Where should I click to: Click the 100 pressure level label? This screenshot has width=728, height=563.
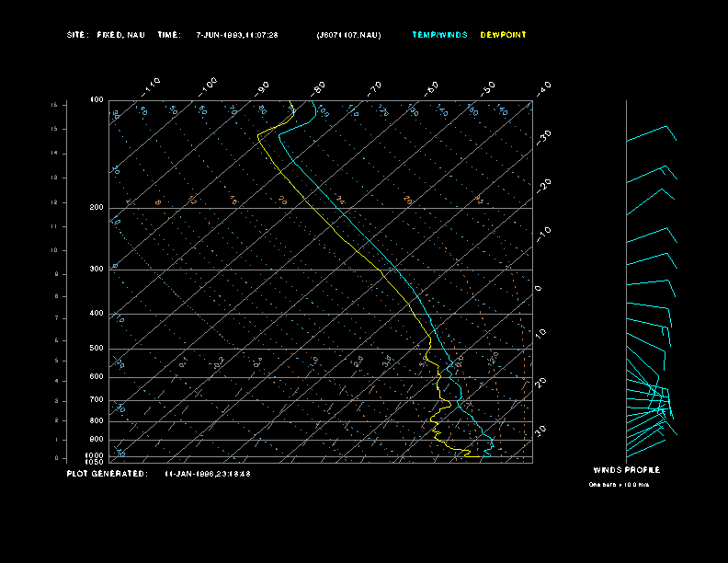pyautogui.click(x=97, y=99)
